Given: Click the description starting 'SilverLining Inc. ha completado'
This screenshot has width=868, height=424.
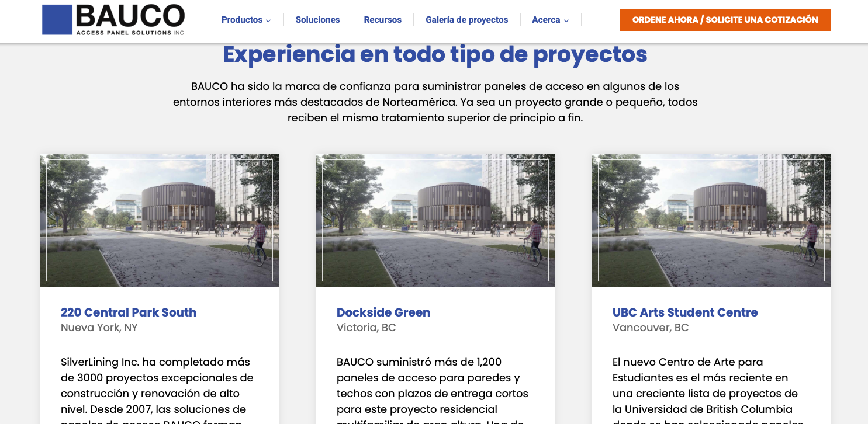Looking at the screenshot, I should pos(157,389).
